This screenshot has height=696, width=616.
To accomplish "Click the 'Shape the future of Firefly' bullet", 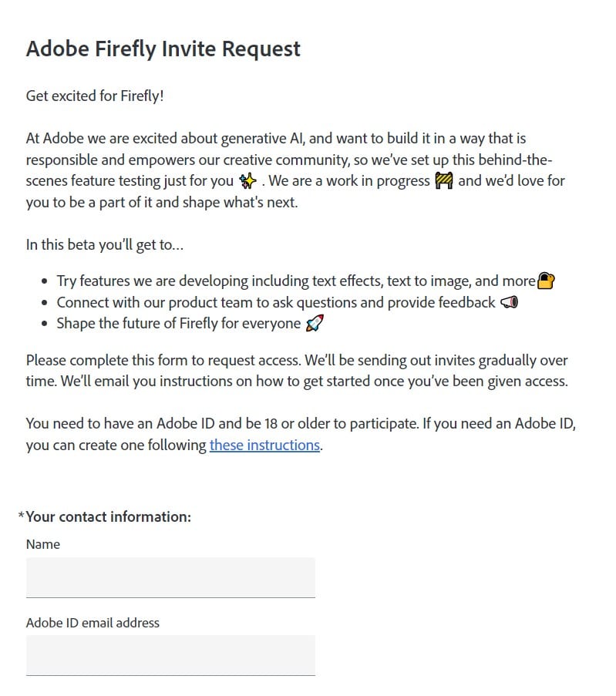I will click(178, 324).
